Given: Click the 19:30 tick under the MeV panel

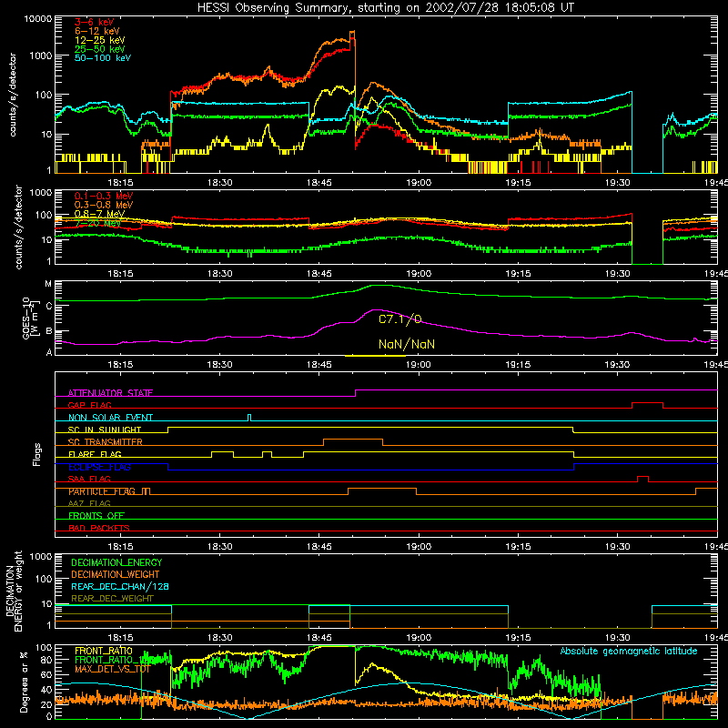Looking at the screenshot, I should pos(617,274).
